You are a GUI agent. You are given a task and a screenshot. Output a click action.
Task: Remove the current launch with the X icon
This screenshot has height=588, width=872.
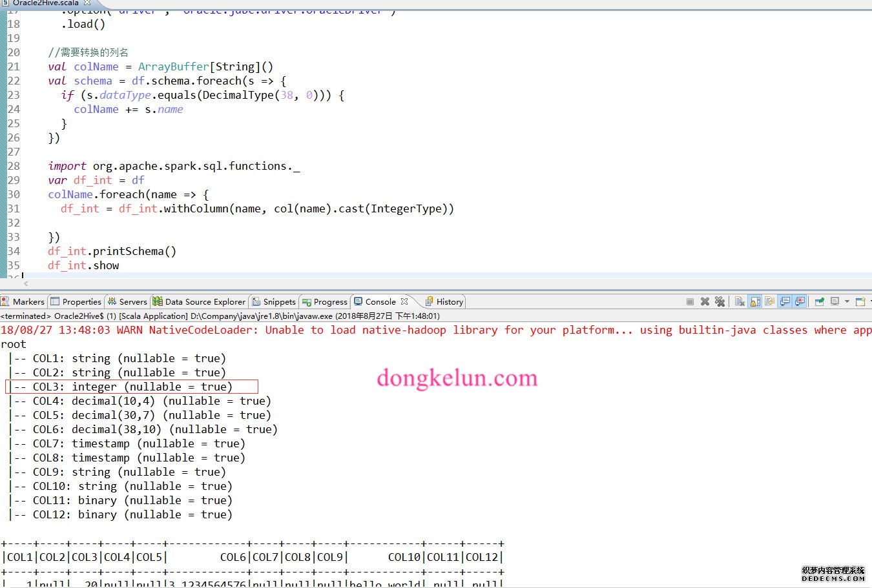click(x=705, y=301)
